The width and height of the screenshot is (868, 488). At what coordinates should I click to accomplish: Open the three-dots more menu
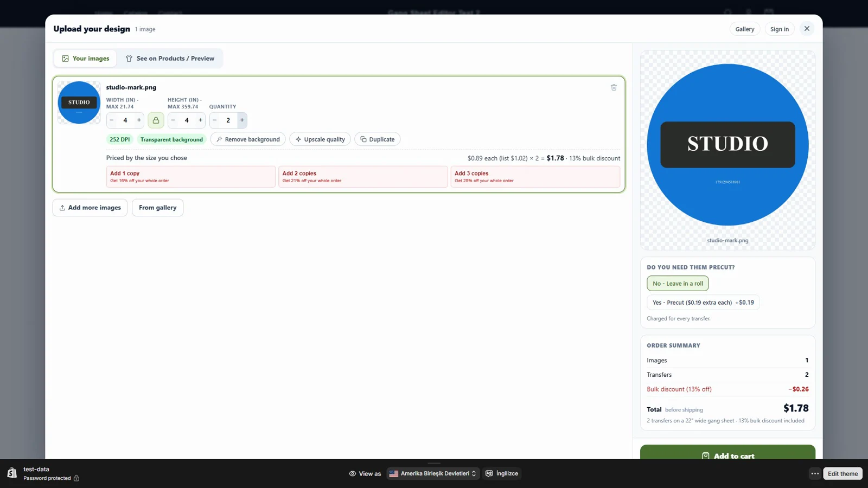click(815, 473)
